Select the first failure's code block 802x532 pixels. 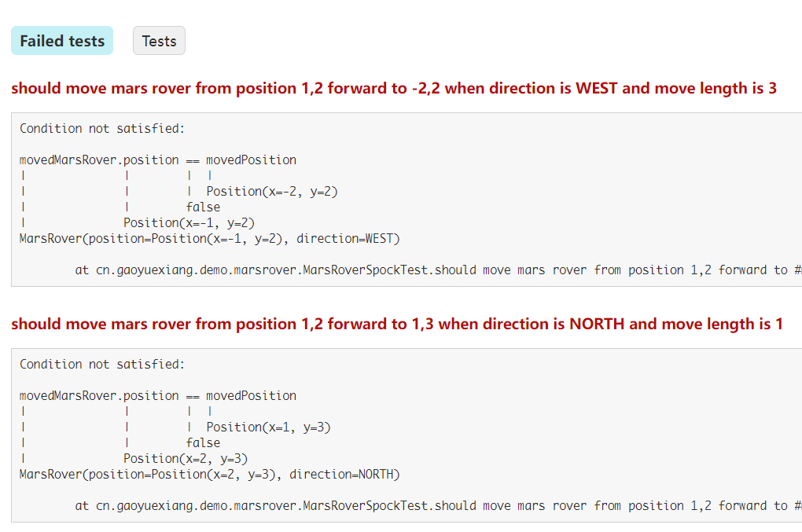(401, 199)
